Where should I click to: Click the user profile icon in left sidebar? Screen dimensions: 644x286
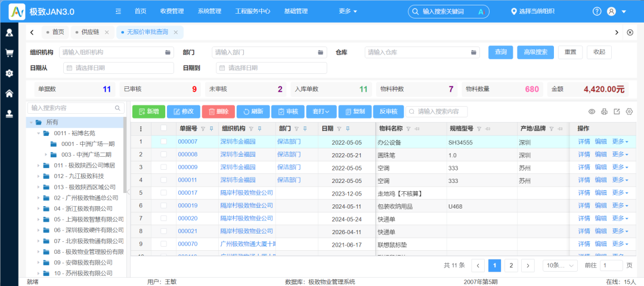coord(9,32)
